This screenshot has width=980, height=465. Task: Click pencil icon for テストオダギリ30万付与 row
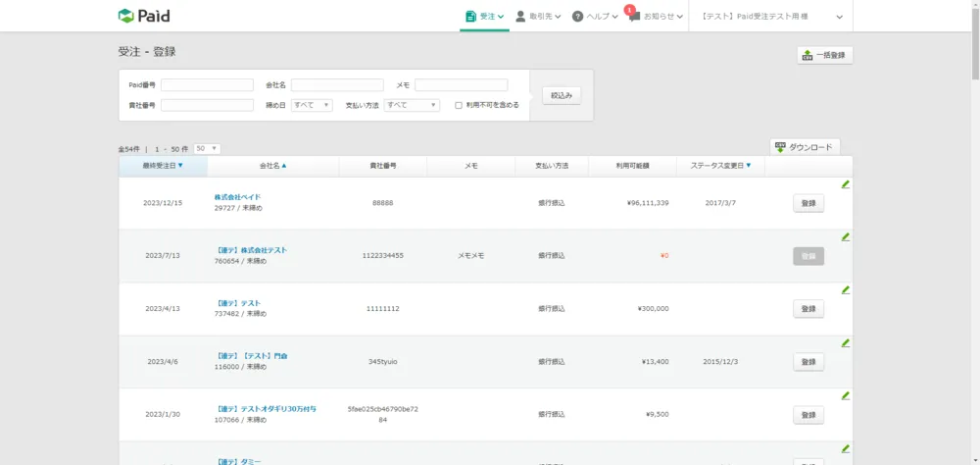(846, 395)
